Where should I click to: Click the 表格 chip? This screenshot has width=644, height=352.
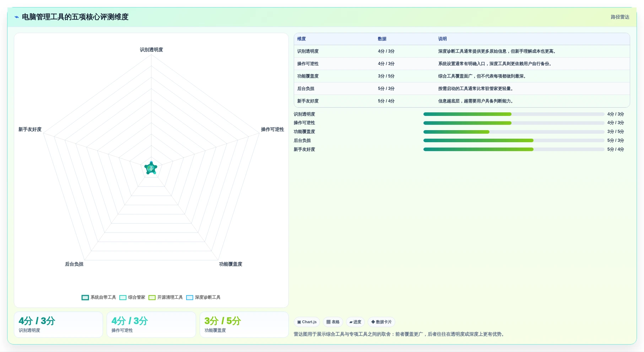click(333, 322)
